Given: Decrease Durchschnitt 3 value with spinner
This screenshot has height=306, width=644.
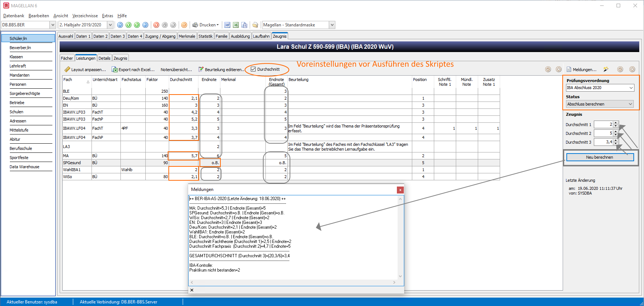Looking at the screenshot, I should (616, 144).
